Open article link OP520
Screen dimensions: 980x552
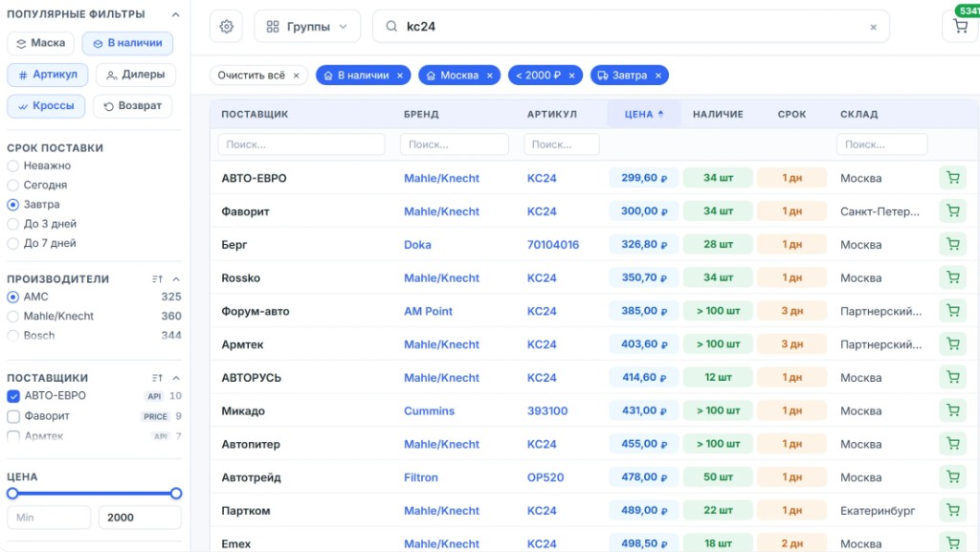(x=545, y=477)
